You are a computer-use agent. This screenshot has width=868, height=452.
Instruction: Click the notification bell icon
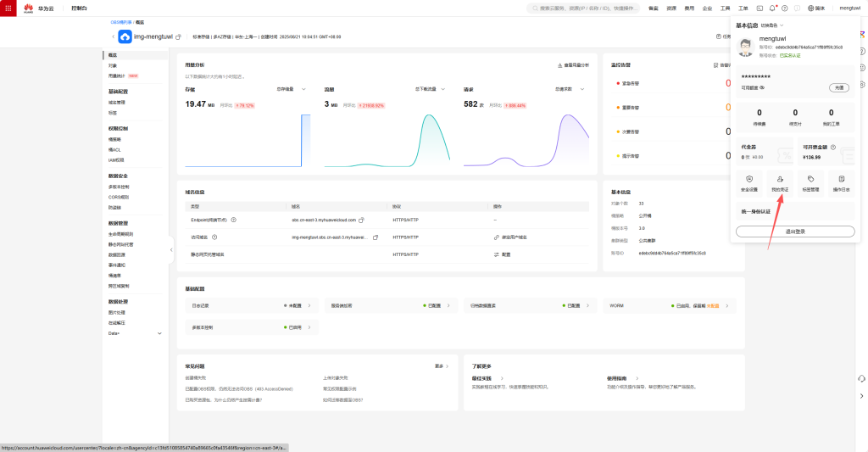pyautogui.click(x=772, y=8)
